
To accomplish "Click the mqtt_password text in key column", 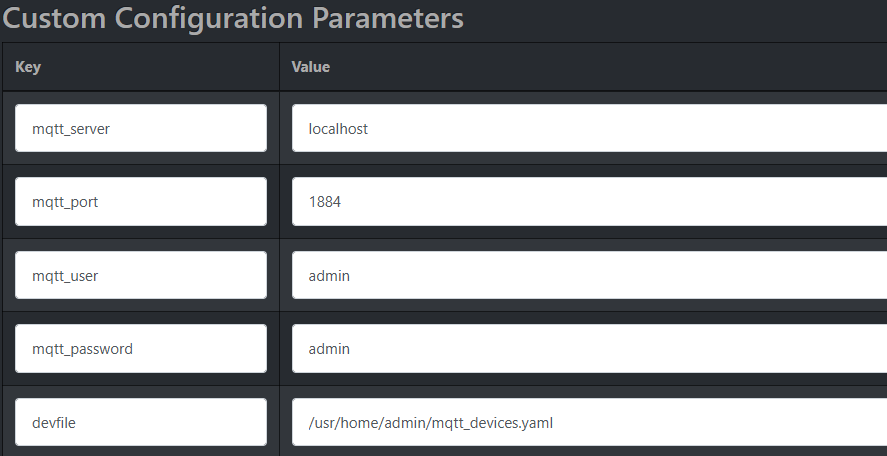I will coord(82,348).
